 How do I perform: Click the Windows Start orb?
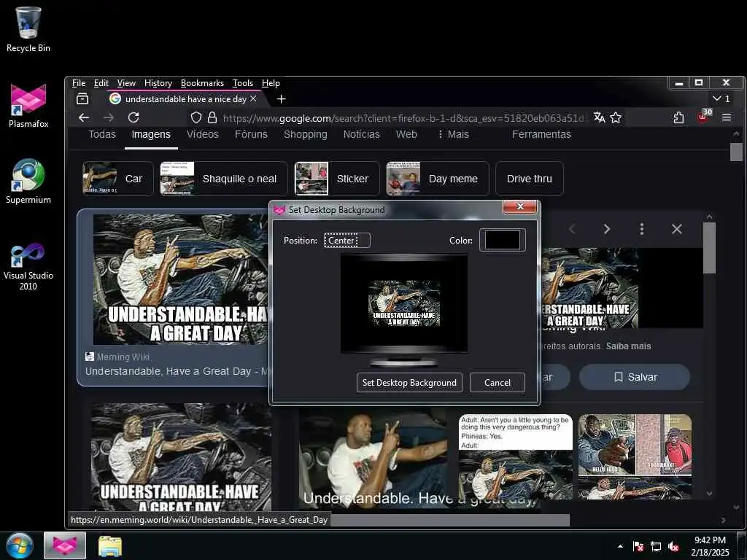[x=19, y=546]
